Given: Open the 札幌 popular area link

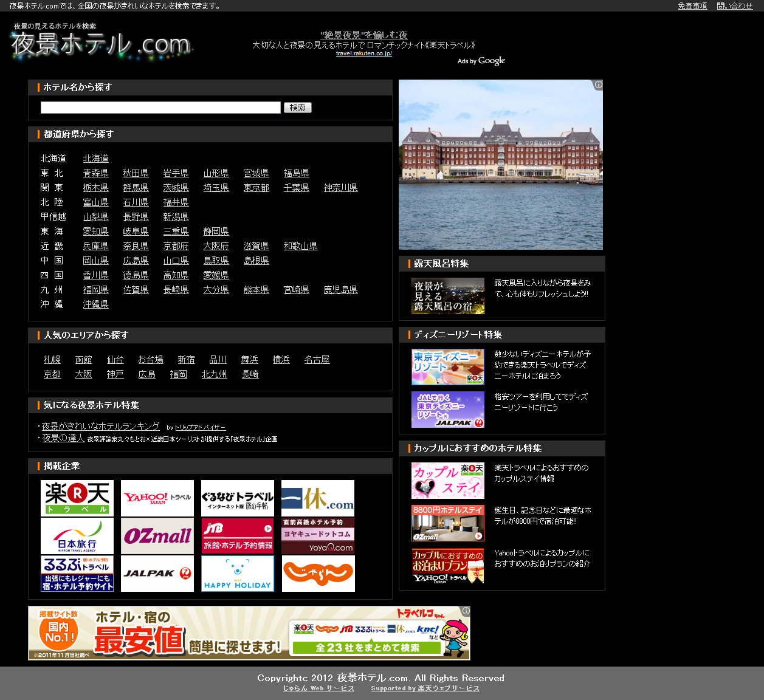Looking at the screenshot, I should [x=52, y=360].
